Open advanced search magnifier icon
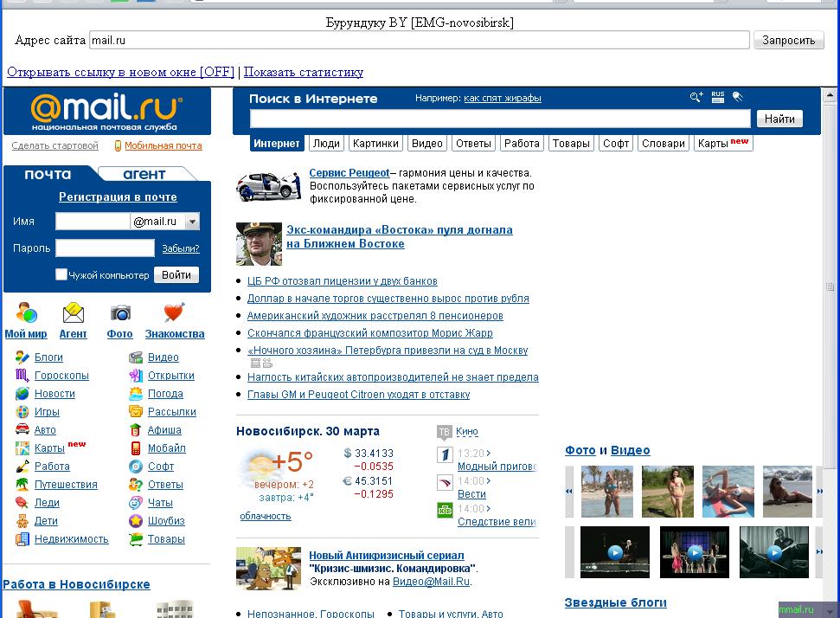The image size is (840, 618). coord(696,97)
